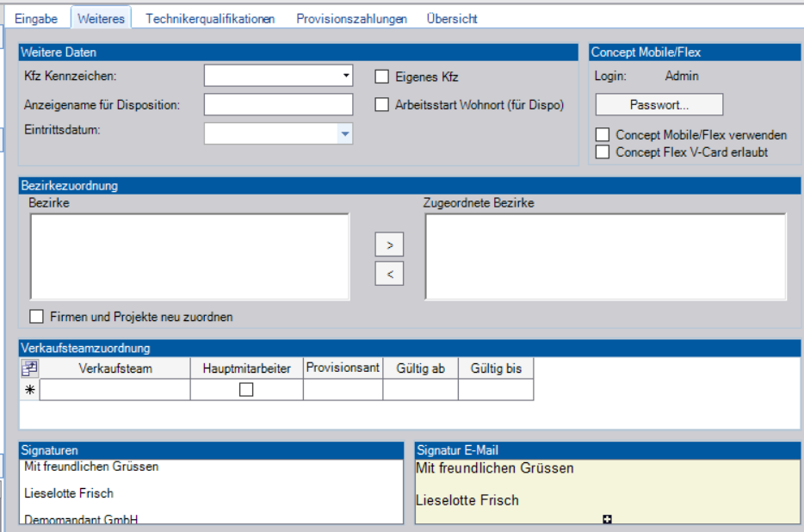The height and width of the screenshot is (532, 804).
Task: Click the new row asterisk marker
Action: pos(29,390)
